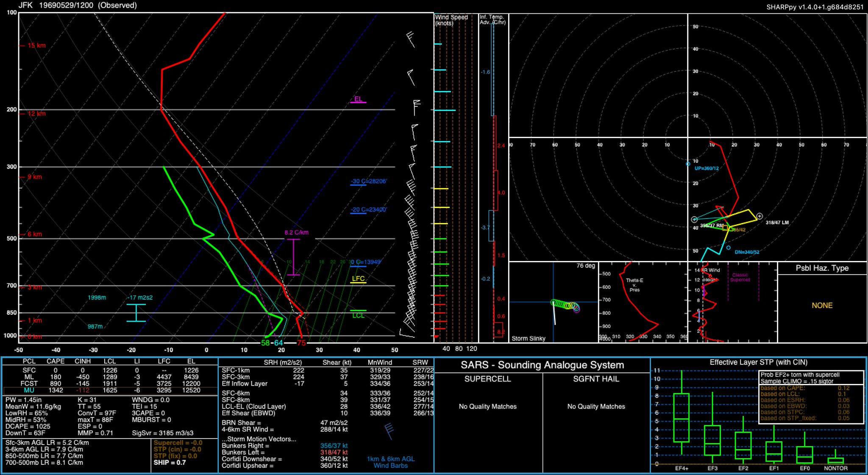This screenshot has width=868, height=475.
Task: Click the Bunkers left-mover circle marker on hodograph
Action: coord(759,216)
